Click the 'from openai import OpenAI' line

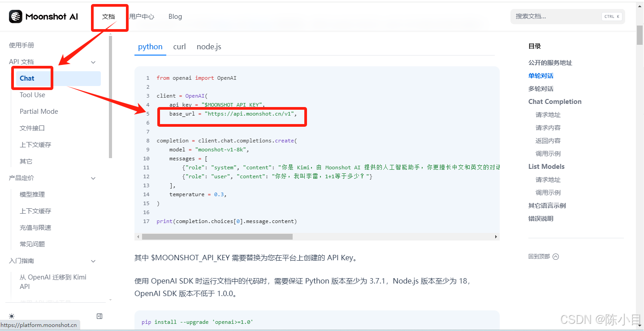point(196,78)
